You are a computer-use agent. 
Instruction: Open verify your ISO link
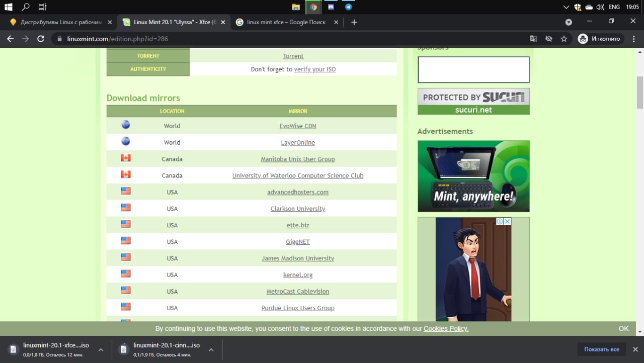coord(315,69)
